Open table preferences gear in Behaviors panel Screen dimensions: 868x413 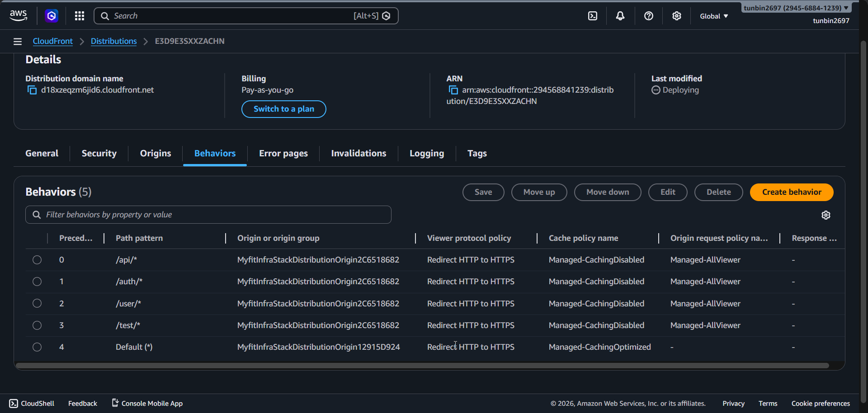pyautogui.click(x=826, y=215)
